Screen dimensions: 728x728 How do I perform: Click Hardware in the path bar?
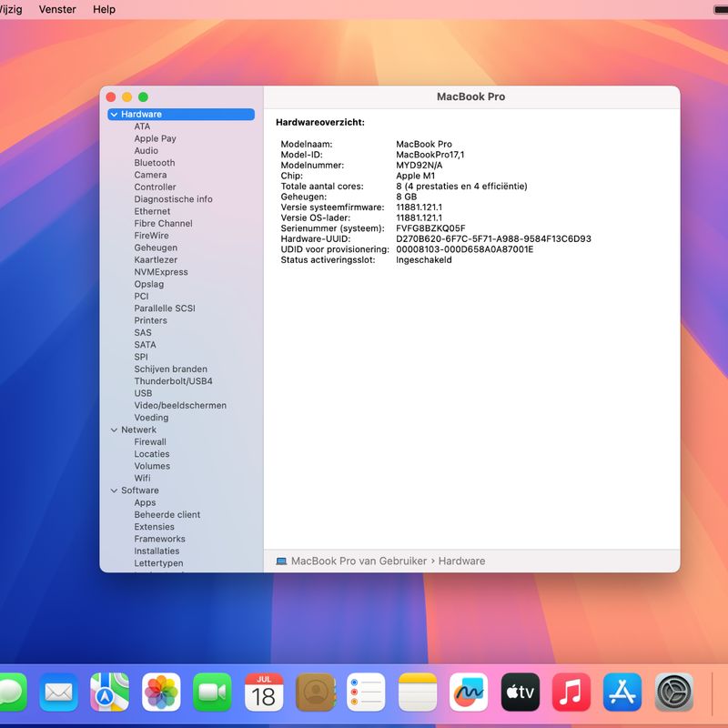(x=461, y=561)
